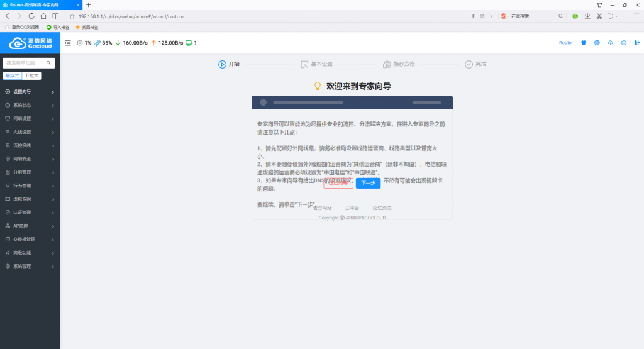This screenshot has width=644, height=349.
Task: Click the red 退出向导 button
Action: (338, 183)
